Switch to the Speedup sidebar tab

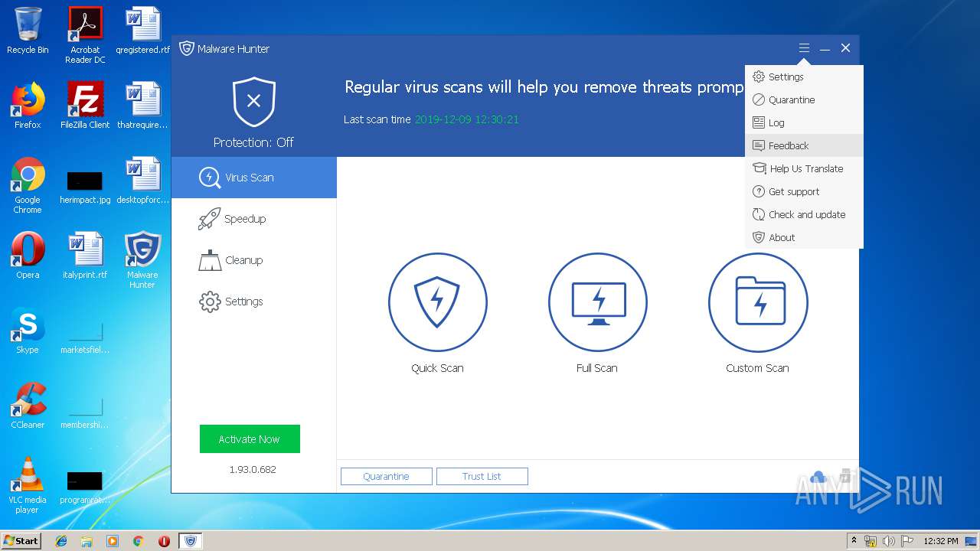click(x=254, y=219)
